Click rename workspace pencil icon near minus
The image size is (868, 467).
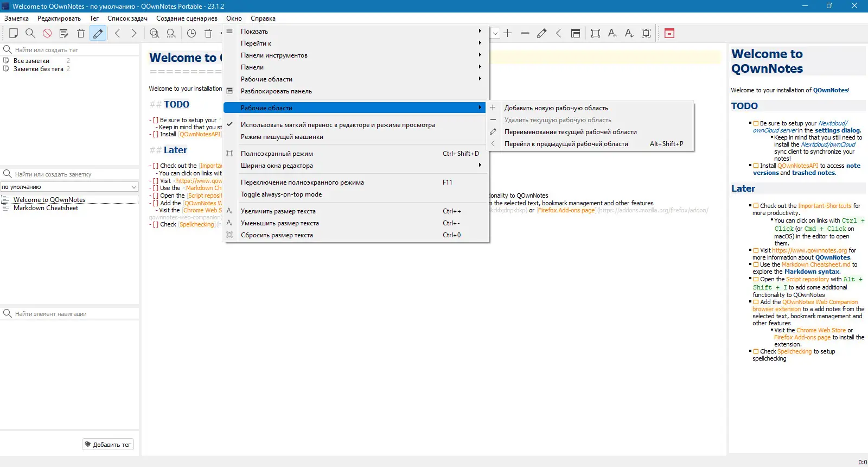[541, 33]
